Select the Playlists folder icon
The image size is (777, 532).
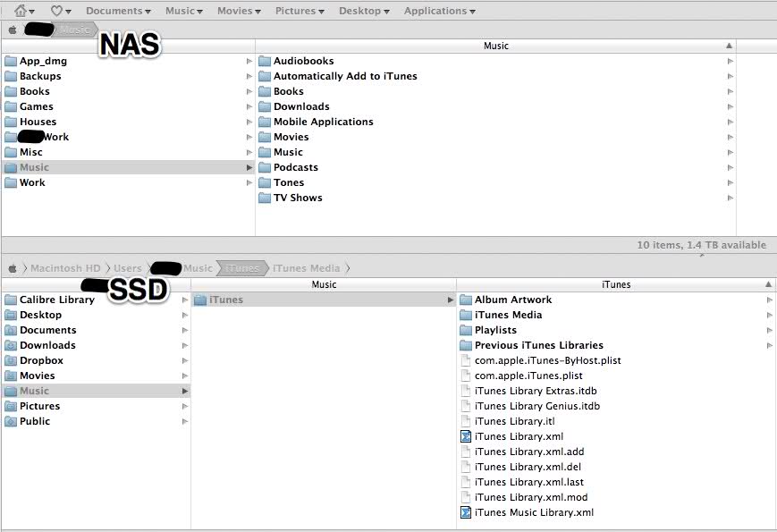pyautogui.click(x=466, y=331)
